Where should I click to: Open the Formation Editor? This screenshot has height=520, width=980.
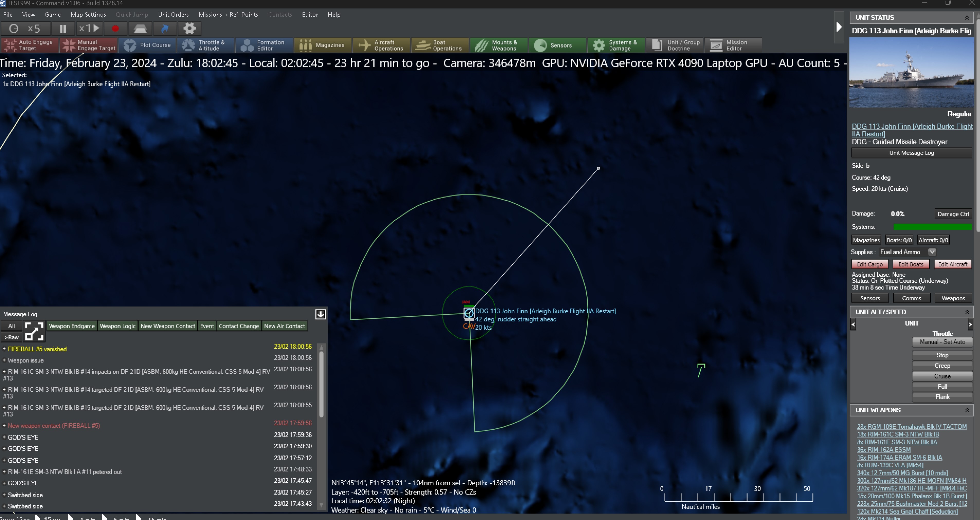tap(264, 45)
